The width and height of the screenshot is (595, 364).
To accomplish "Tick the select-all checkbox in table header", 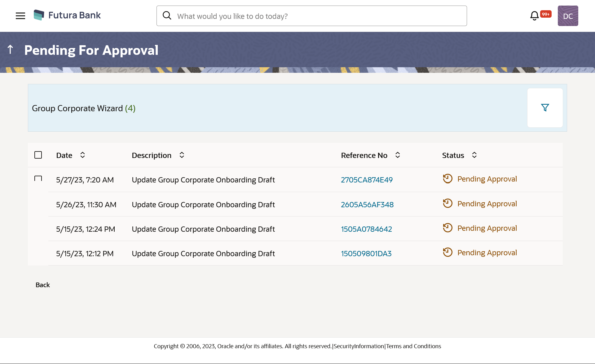I will [38, 155].
